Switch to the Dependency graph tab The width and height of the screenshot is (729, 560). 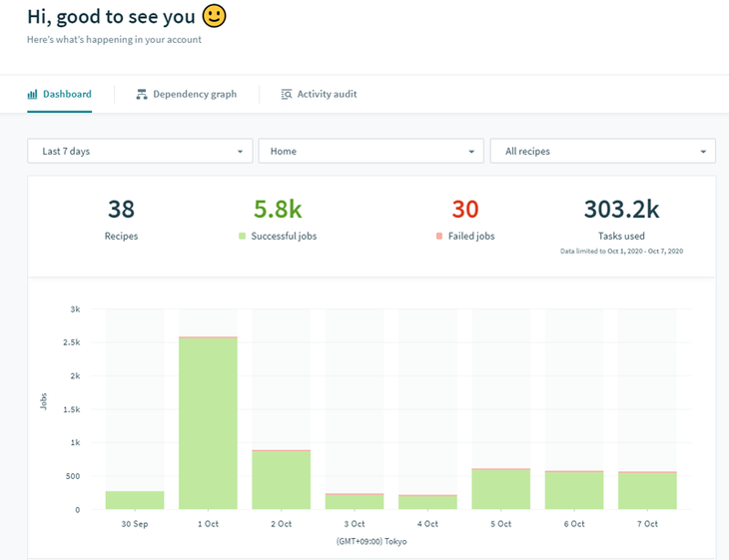187,95
